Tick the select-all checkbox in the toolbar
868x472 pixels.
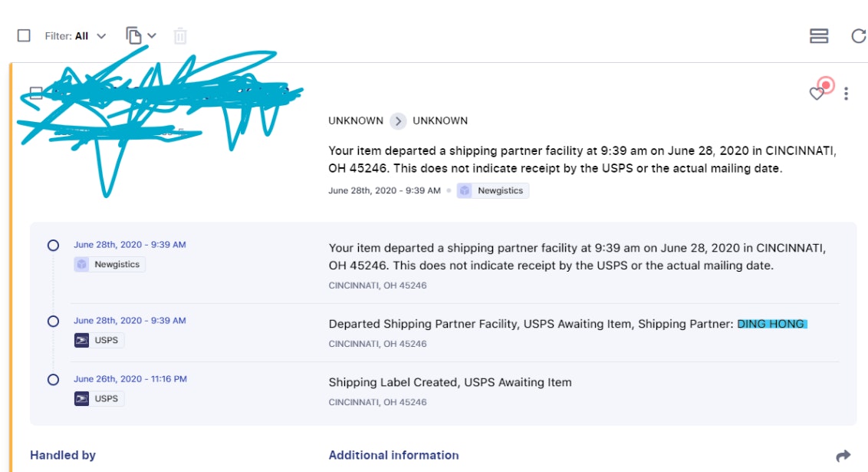pos(24,36)
